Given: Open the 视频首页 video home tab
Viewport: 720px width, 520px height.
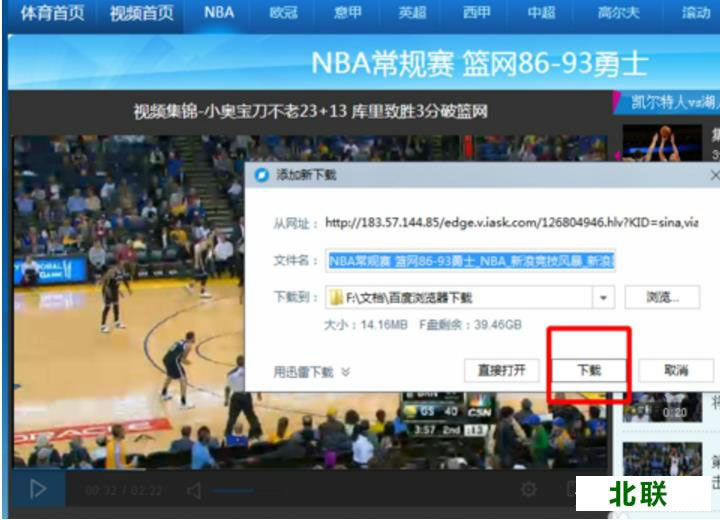Looking at the screenshot, I should 141,13.
